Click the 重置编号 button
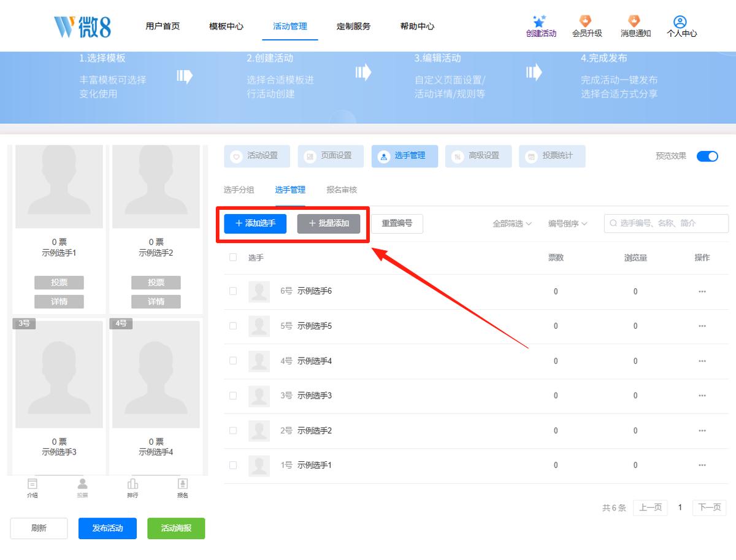This screenshot has height=560, width=736. click(x=397, y=223)
